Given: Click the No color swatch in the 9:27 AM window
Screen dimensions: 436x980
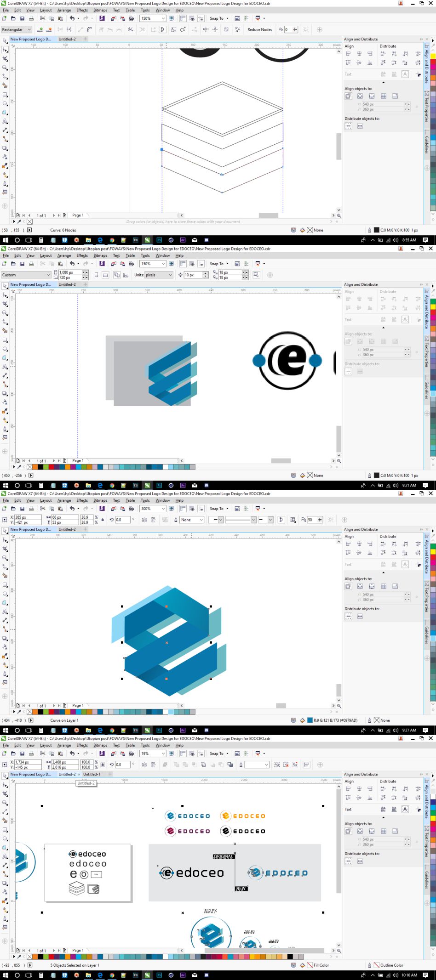Looking at the screenshot, I should (x=29, y=712).
